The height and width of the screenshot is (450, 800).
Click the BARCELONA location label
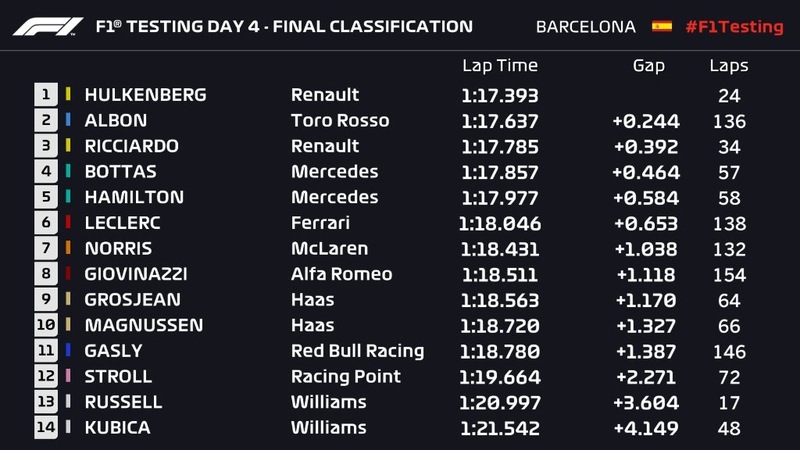[586, 27]
